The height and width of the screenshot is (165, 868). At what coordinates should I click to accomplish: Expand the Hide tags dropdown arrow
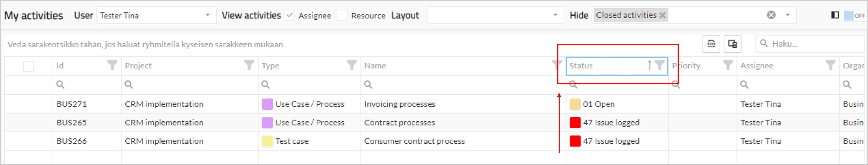787,15
